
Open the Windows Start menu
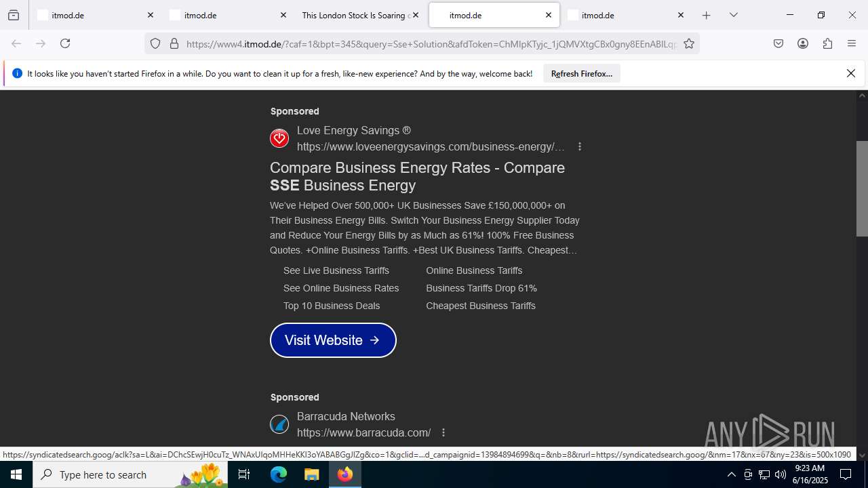[16, 474]
